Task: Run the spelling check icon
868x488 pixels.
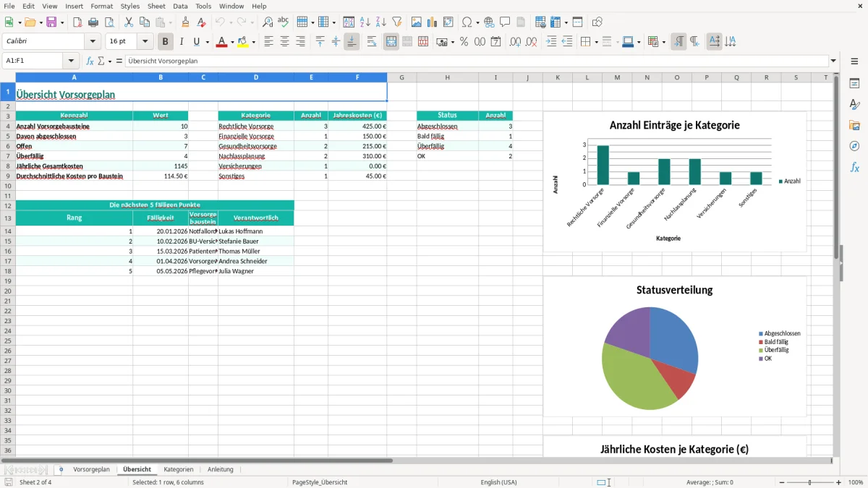Action: 283,22
